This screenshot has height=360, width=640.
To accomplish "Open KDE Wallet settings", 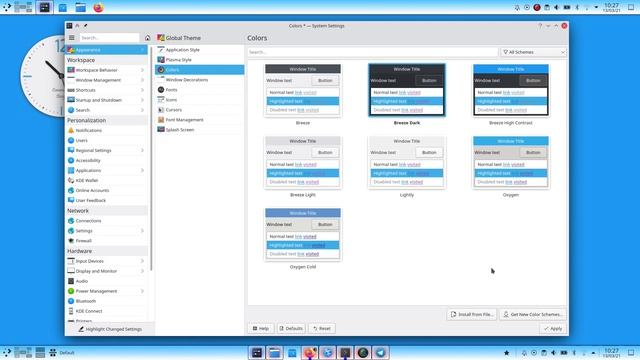I will click(x=107, y=180).
